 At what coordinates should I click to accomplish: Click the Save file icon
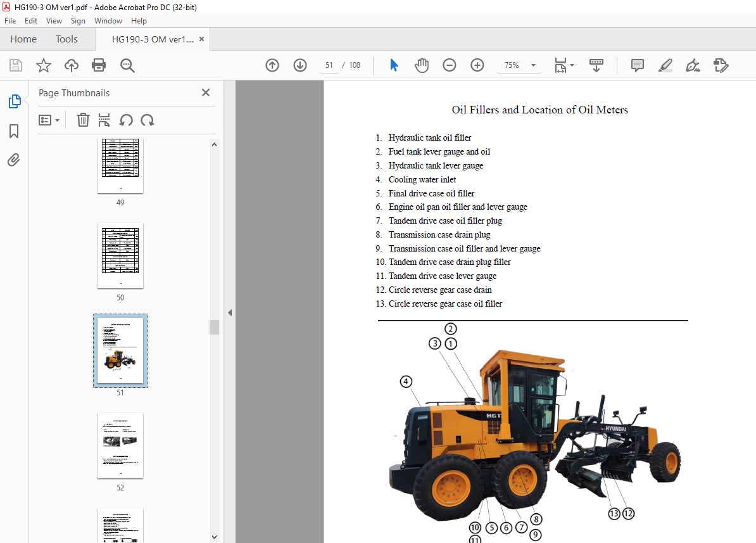[x=16, y=65]
